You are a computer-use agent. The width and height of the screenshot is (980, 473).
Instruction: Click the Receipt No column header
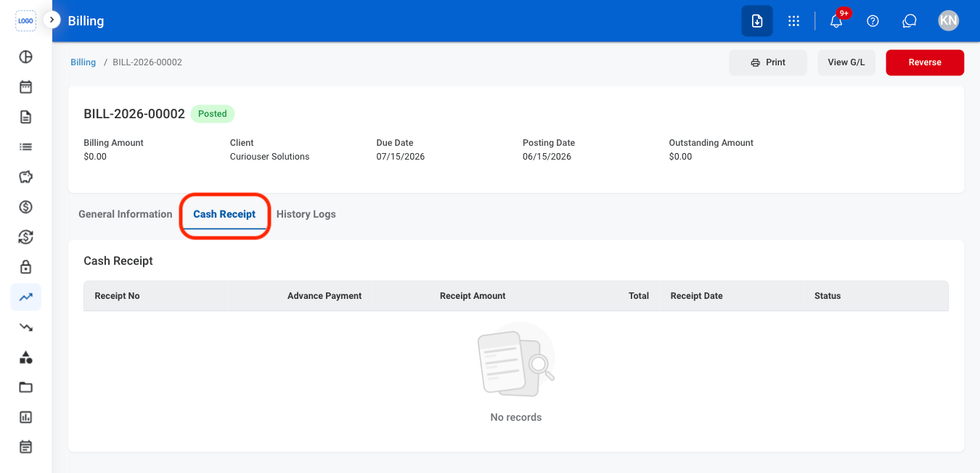(x=117, y=296)
